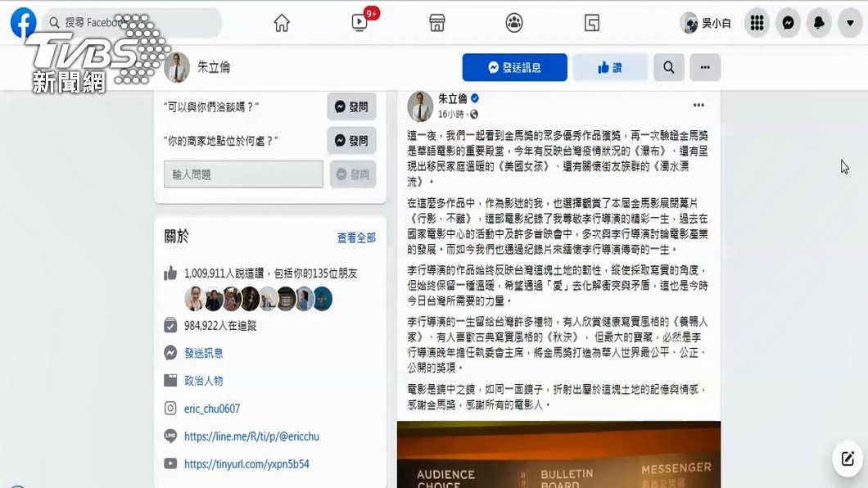The image size is (868, 488).
Task: Click the 984,922人在追蹤 text
Action: (220, 325)
